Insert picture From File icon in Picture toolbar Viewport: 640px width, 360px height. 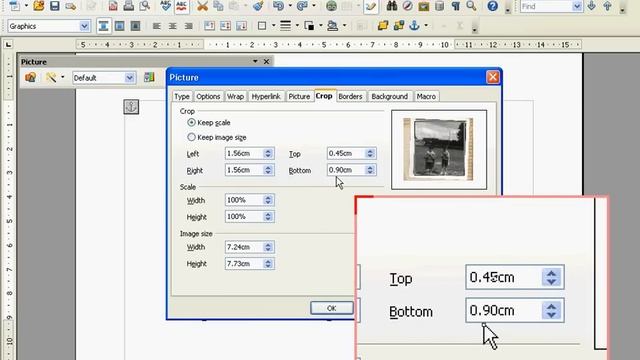click(x=30, y=77)
